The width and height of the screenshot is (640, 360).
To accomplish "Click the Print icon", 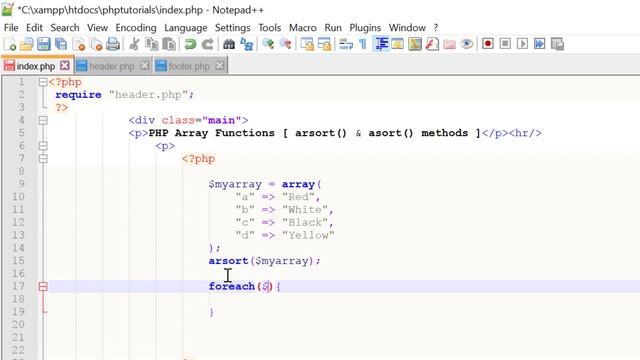I will pos(113,44).
